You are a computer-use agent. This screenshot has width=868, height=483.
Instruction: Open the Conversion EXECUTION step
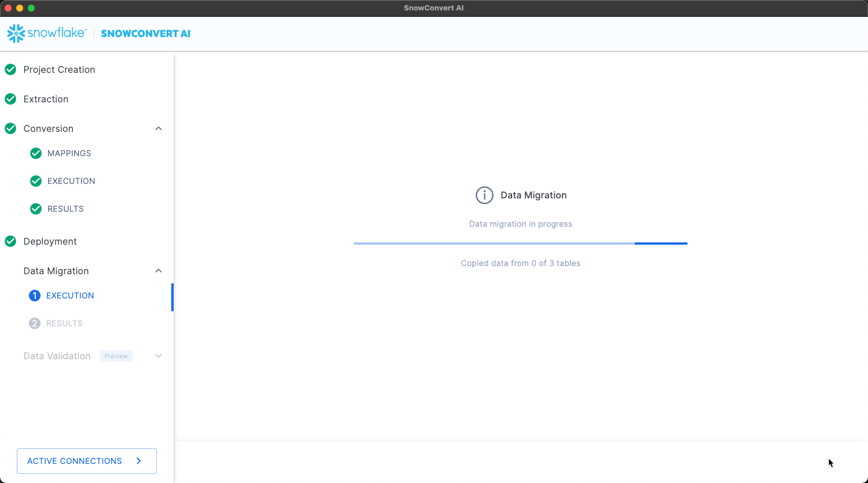pyautogui.click(x=71, y=181)
